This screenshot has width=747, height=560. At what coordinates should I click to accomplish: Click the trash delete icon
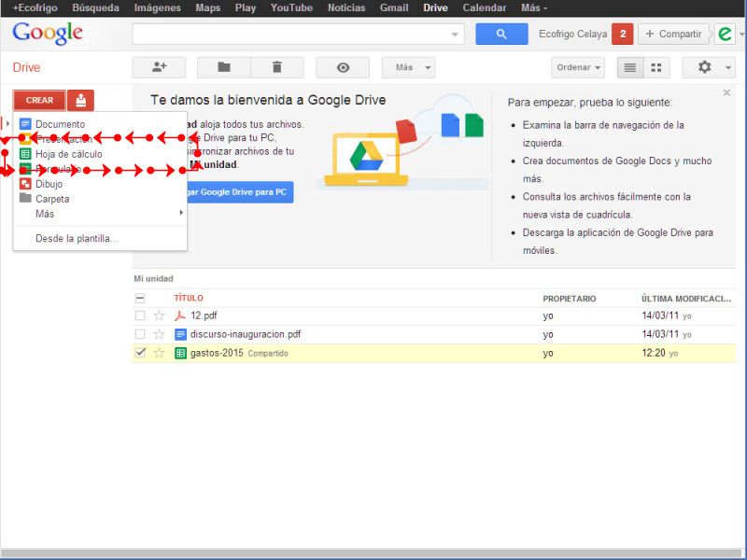click(277, 67)
